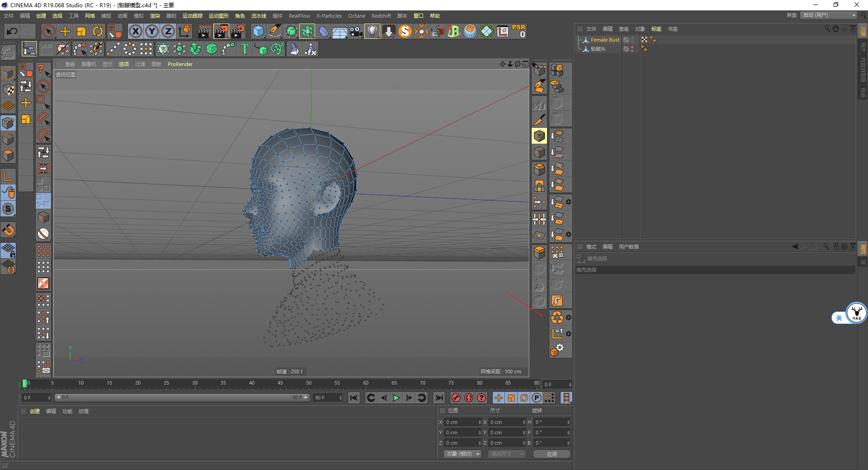
Task: Select the Move tool in the top toolbar
Action: [65, 31]
